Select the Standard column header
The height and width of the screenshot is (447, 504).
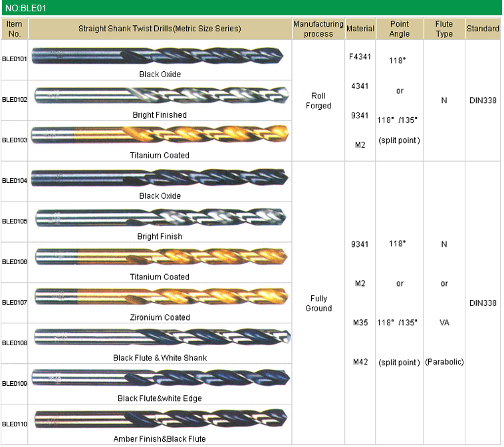(x=483, y=29)
